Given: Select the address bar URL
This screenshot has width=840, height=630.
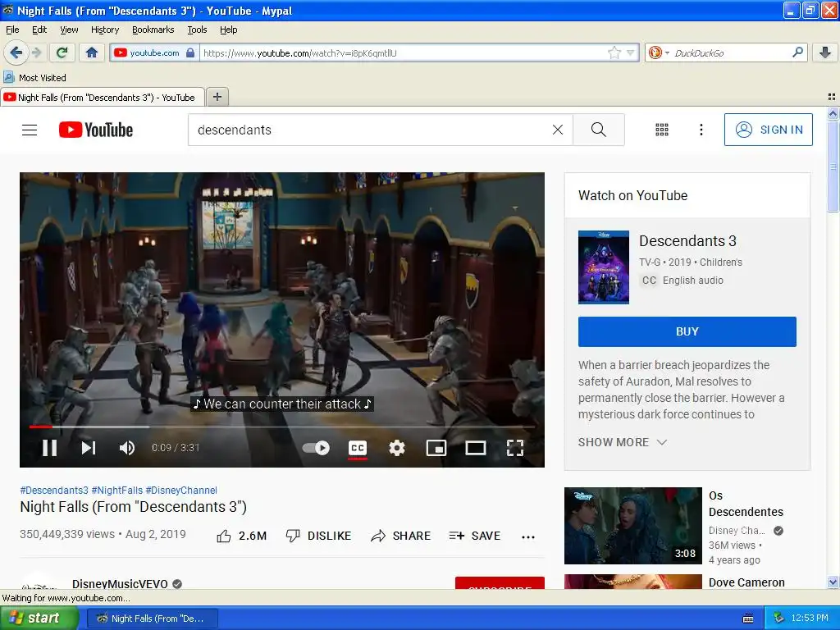Looking at the screenshot, I should coord(402,52).
